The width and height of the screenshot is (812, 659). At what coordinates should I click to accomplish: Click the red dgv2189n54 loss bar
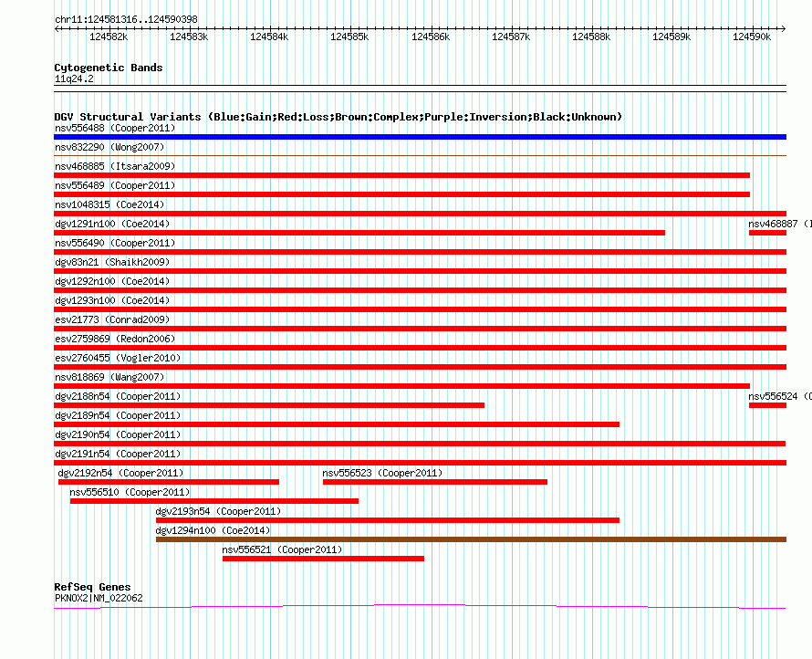[x=337, y=424]
